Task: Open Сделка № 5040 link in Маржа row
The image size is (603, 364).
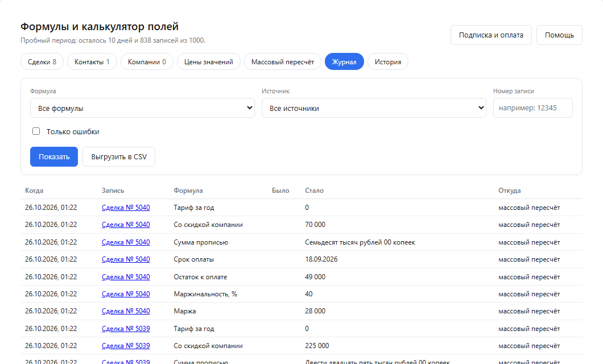Action: pyautogui.click(x=126, y=311)
